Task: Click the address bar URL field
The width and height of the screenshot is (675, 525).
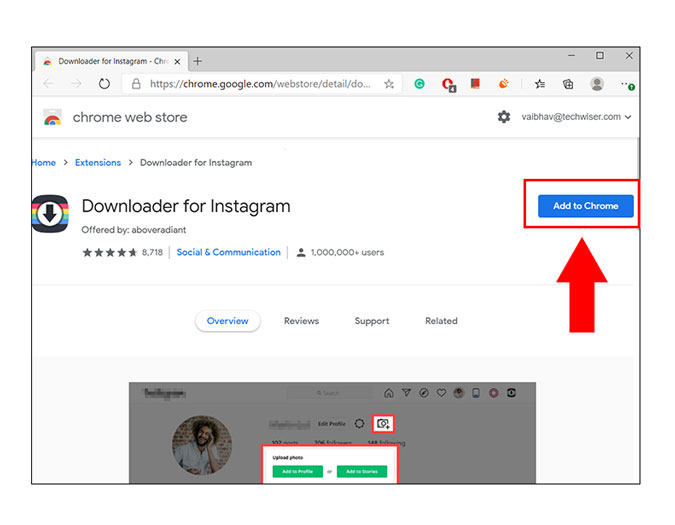Action: click(260, 83)
